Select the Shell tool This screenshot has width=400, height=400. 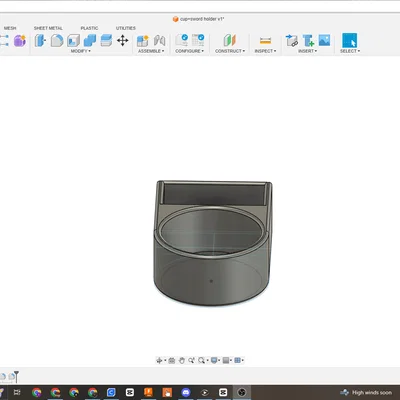point(73,41)
